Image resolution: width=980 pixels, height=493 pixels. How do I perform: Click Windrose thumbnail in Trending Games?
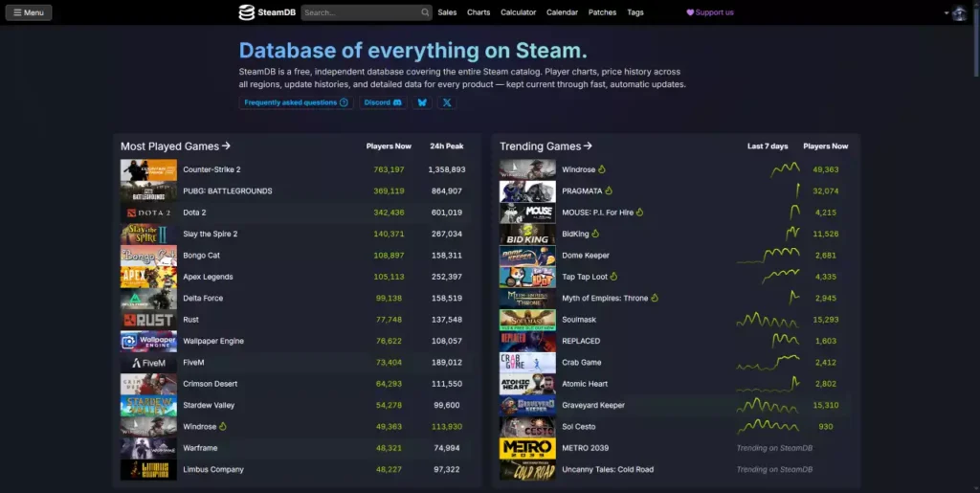coord(527,169)
